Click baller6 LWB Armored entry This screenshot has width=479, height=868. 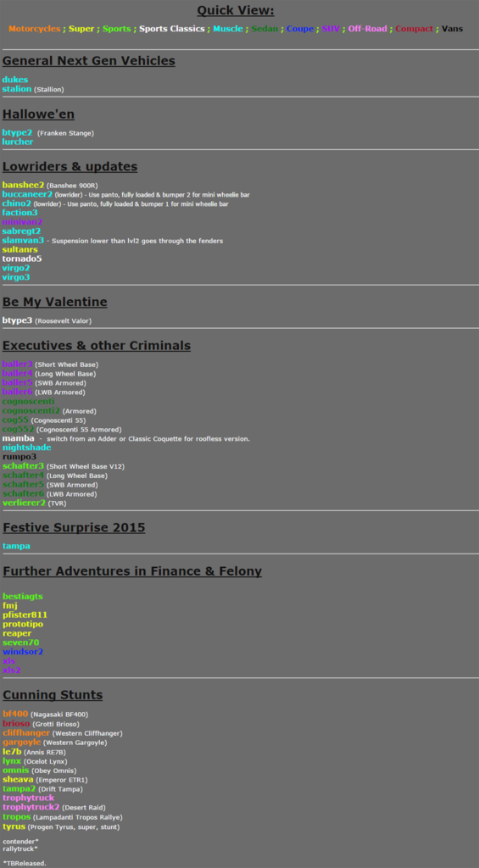pos(44,392)
